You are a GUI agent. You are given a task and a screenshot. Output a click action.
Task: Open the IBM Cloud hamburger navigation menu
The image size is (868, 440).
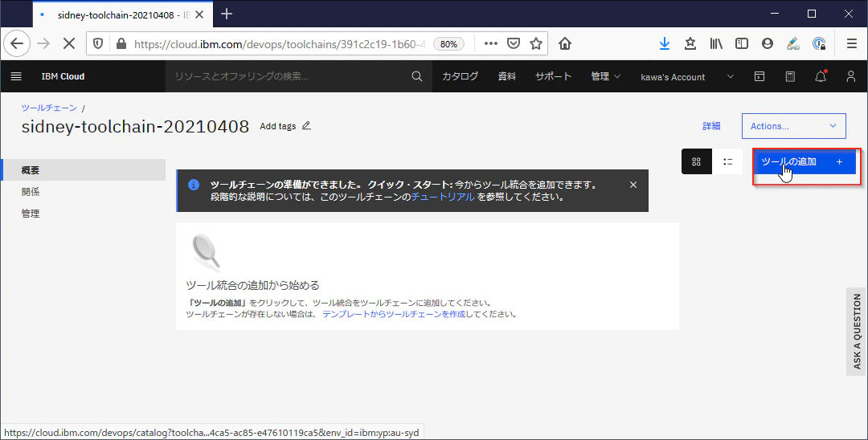point(16,76)
